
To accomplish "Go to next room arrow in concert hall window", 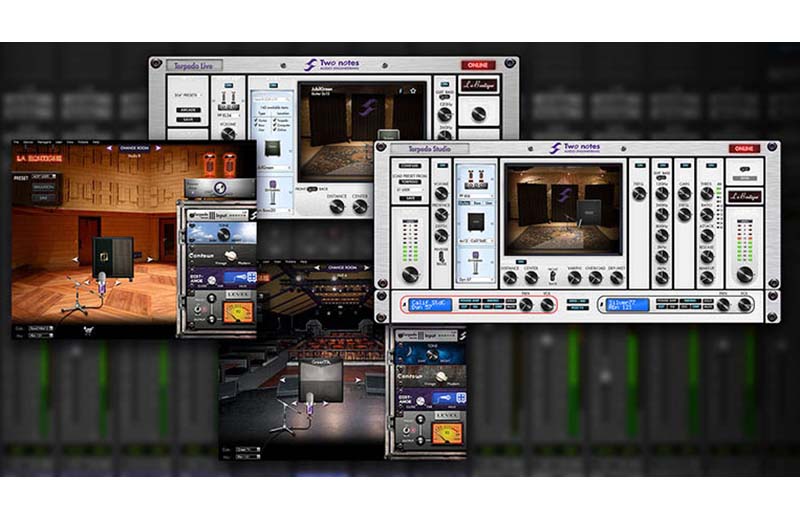I will point(365,268).
